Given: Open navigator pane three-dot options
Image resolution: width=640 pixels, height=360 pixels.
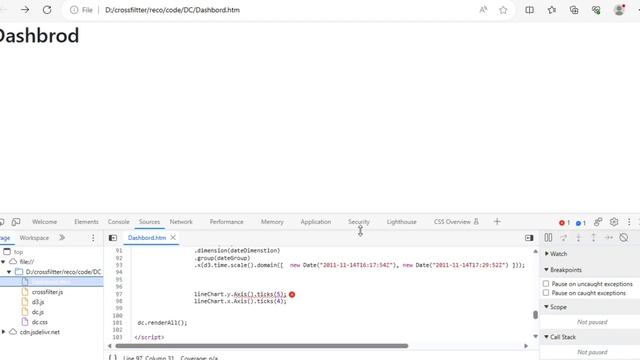Looking at the screenshot, I should point(93,238).
